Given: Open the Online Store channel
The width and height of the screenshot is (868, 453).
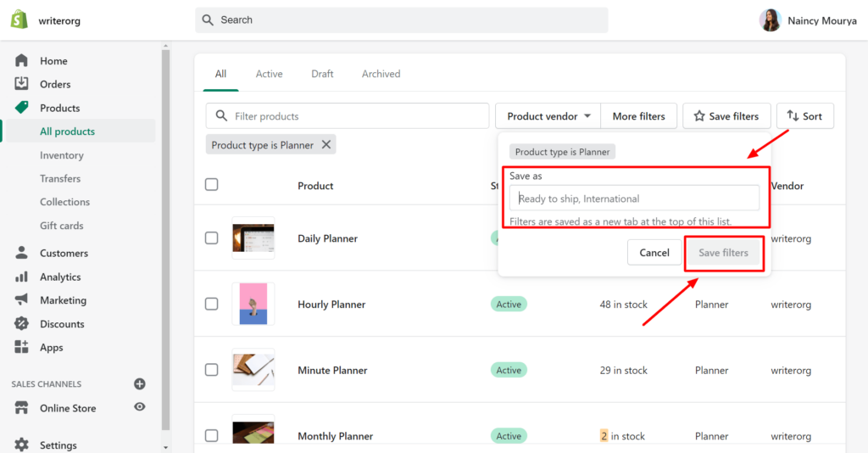Looking at the screenshot, I should click(x=68, y=408).
